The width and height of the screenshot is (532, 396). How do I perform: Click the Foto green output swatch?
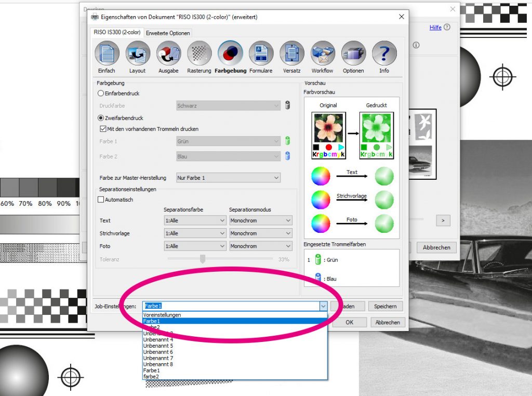click(384, 223)
